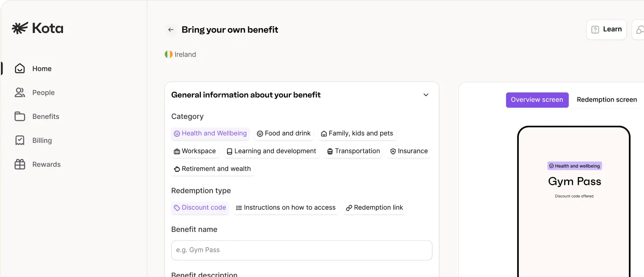Click the Benefit name input field

(302, 250)
